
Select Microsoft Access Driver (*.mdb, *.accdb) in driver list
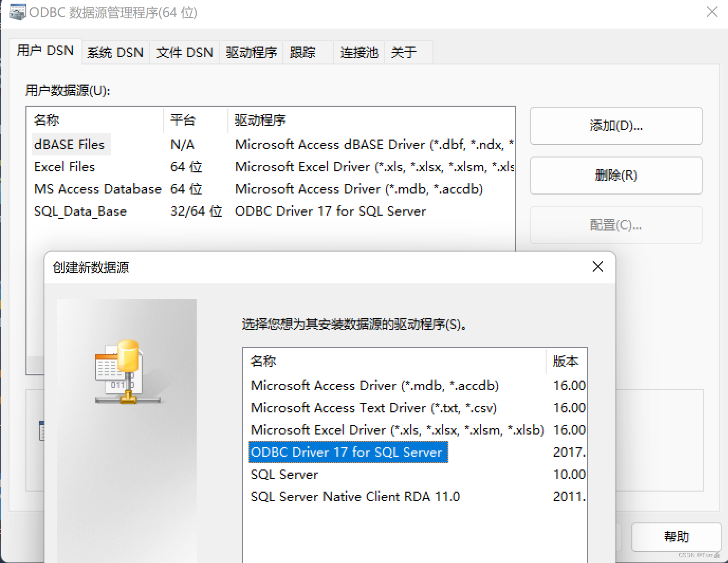coord(375,385)
